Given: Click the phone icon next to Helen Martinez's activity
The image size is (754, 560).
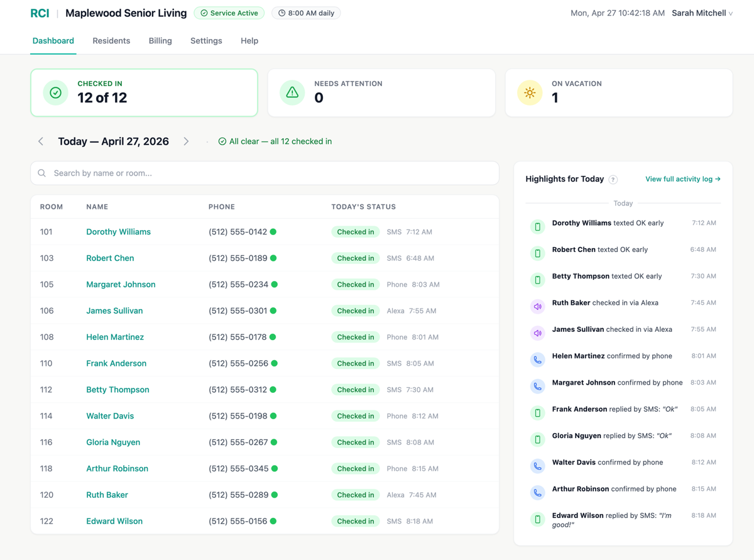Looking at the screenshot, I should click(537, 360).
